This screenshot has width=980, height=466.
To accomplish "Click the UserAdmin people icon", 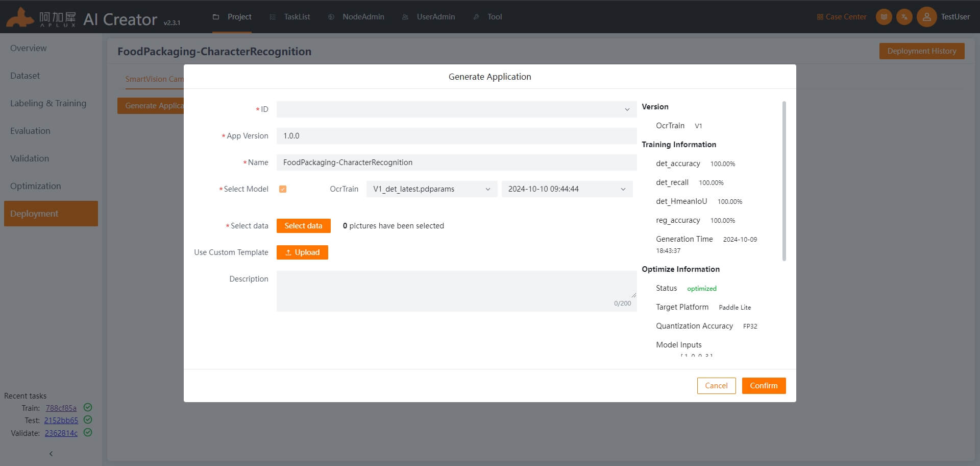I will [x=405, y=17].
